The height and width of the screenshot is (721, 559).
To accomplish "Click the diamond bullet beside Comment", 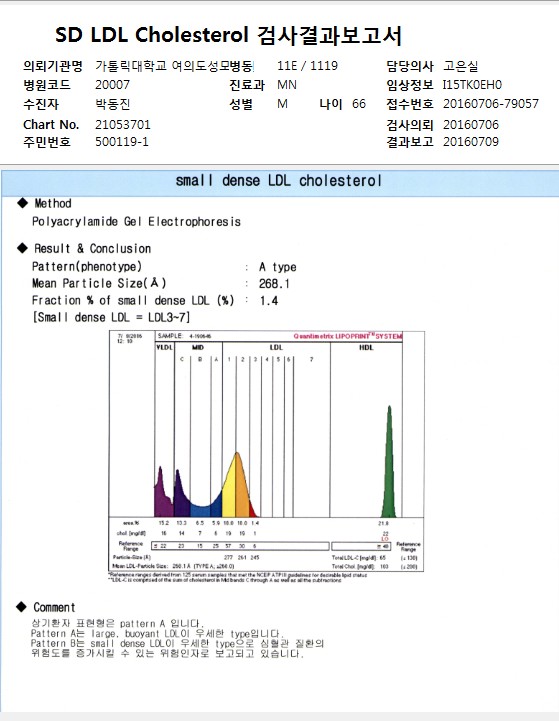I will pos(22,607).
